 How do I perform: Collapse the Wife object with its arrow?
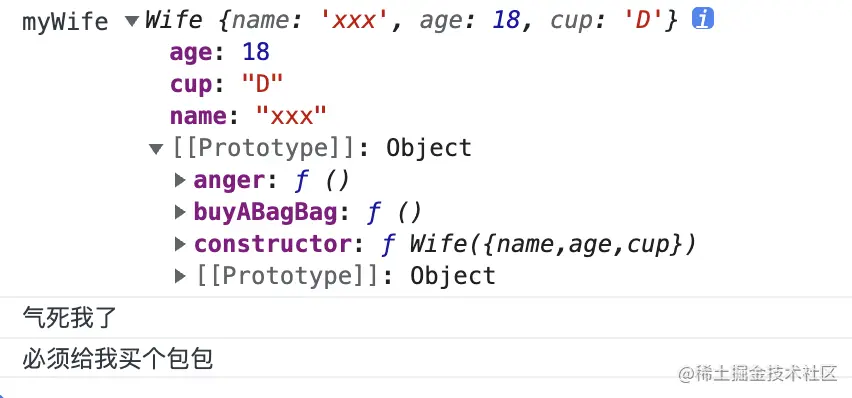[x=132, y=21]
